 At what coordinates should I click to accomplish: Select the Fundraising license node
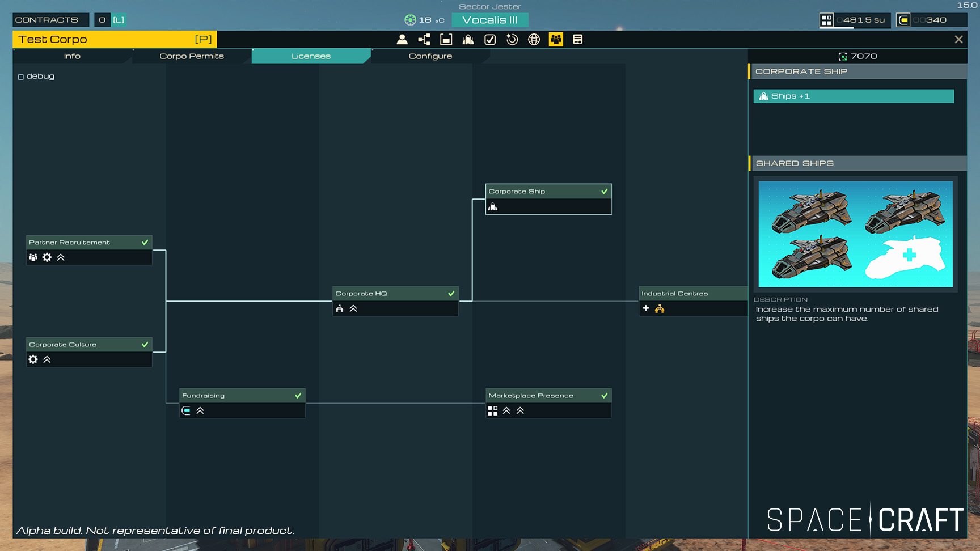[x=242, y=403]
